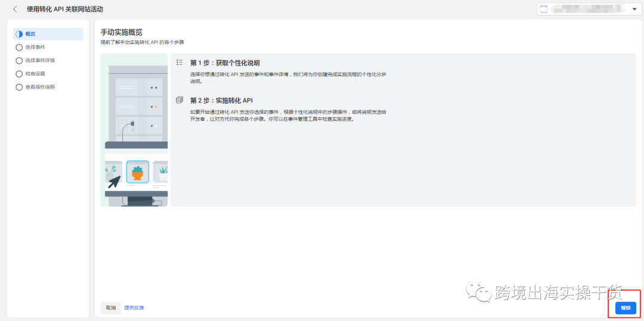Open the 提供反馈 link
Image resolution: width=644 pixels, height=321 pixels.
click(x=134, y=307)
